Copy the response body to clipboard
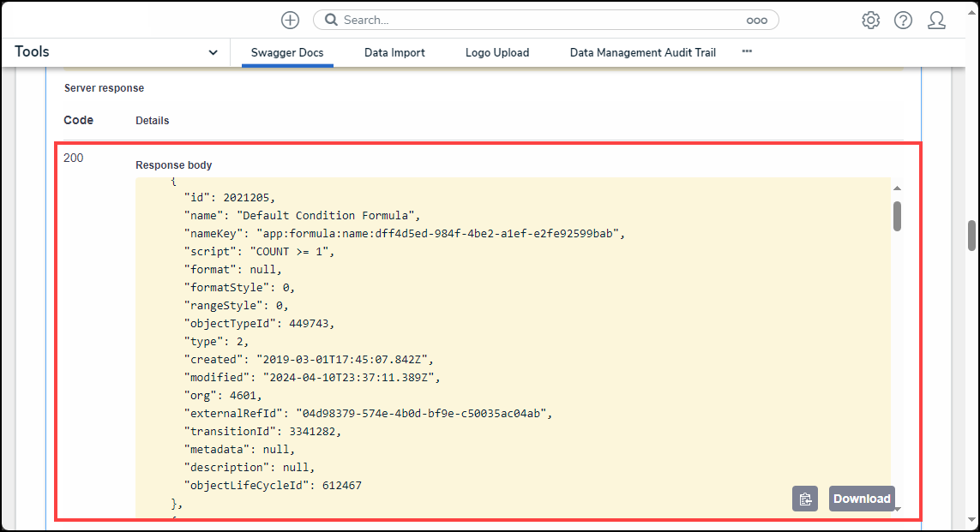Screen dimensions: 980x532 click(x=805, y=499)
